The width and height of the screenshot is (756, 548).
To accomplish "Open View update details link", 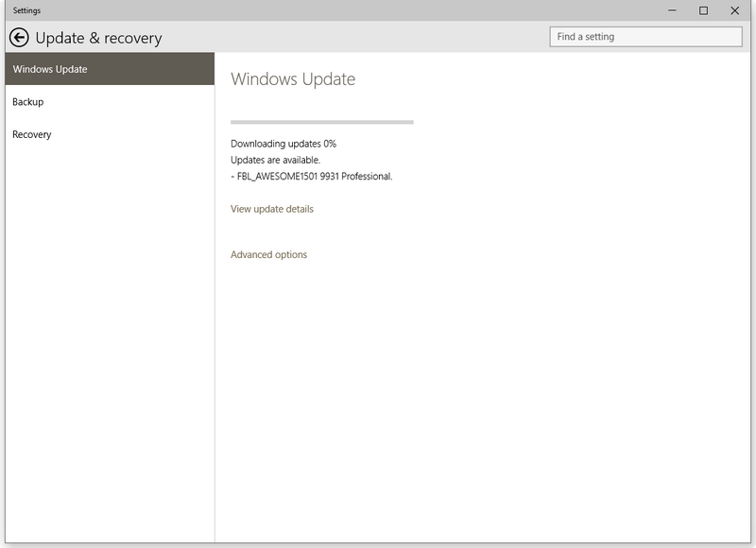I will [272, 209].
